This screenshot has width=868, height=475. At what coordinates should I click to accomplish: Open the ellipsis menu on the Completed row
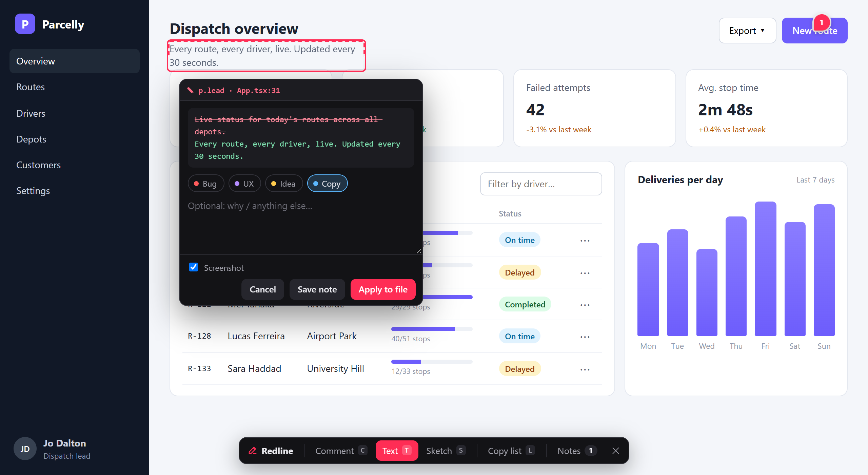pos(585,305)
